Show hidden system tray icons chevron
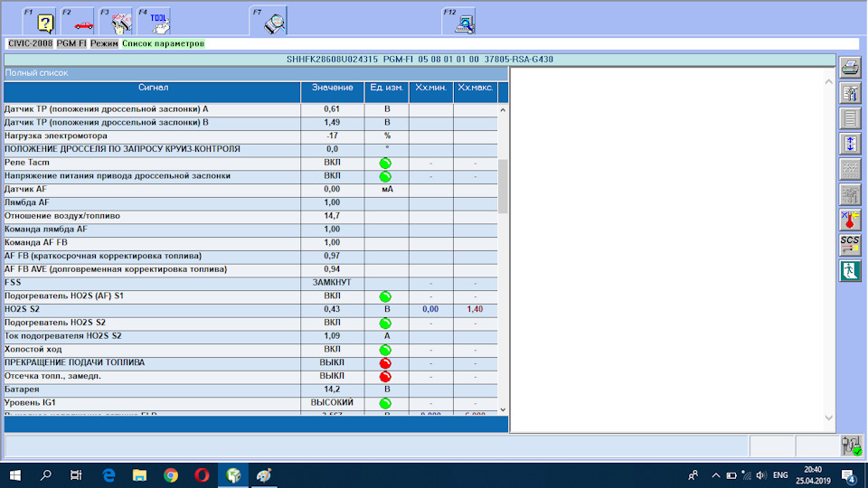Viewport: 868px width, 488px height. click(716, 475)
